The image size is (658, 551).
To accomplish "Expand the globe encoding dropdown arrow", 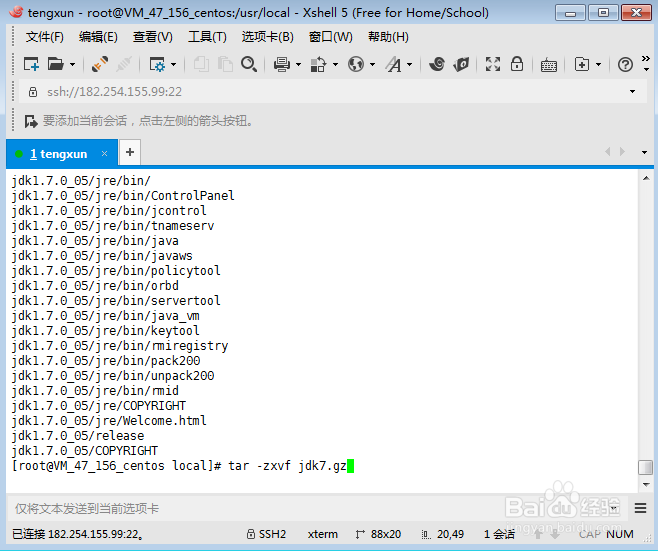I will pyautogui.click(x=372, y=65).
